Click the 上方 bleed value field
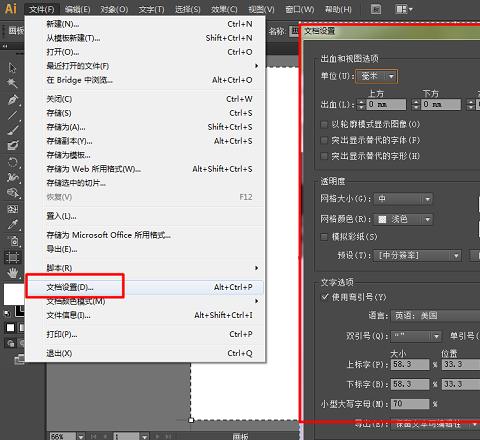This screenshot has width=480, height=440. click(x=386, y=104)
